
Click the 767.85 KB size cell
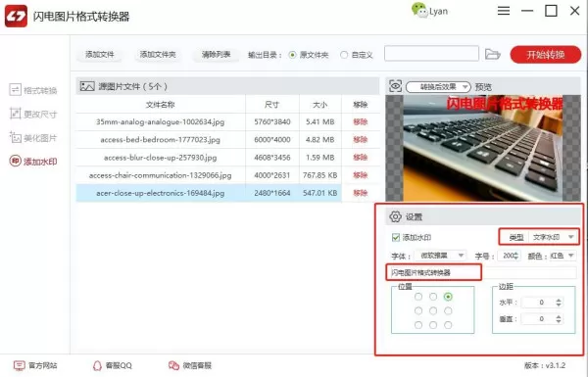[x=319, y=175]
